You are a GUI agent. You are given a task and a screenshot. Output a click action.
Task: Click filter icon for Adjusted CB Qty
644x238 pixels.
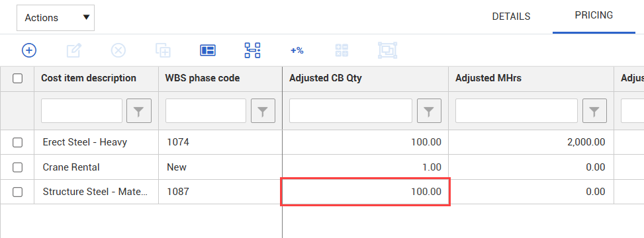pos(429,111)
